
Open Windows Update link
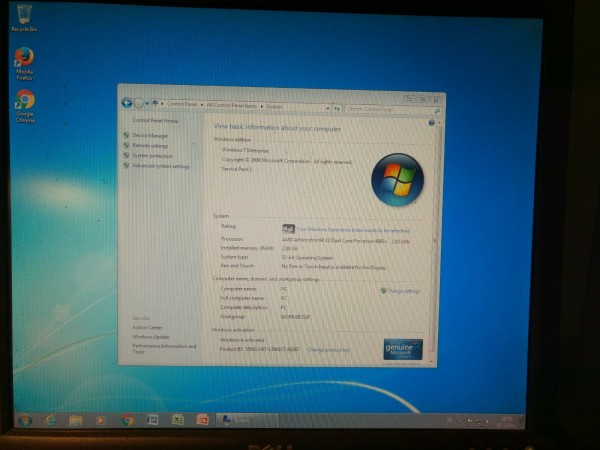[150, 337]
